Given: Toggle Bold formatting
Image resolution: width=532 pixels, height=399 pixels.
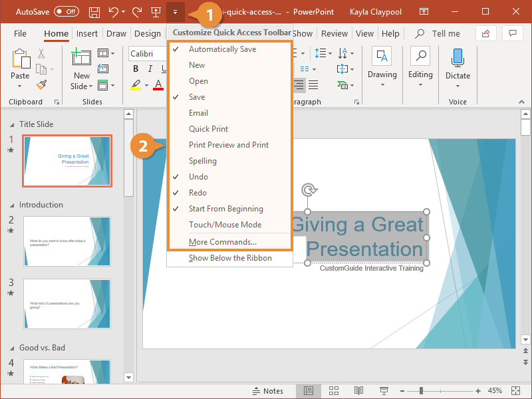Looking at the screenshot, I should click(136, 68).
